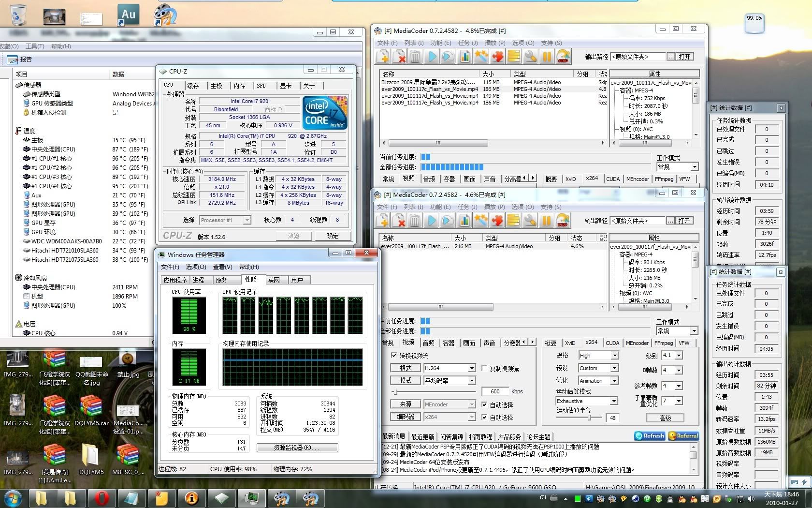Open the 规格 dropdown showing High

click(x=598, y=356)
